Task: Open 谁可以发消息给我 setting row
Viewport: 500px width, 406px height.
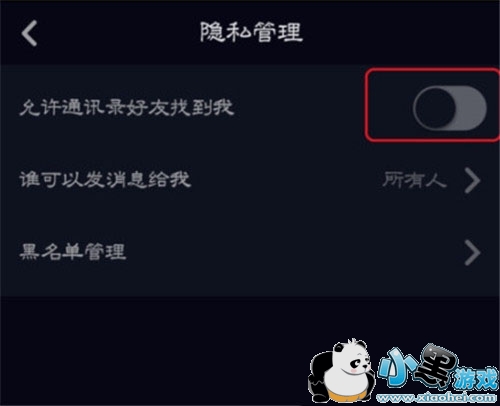Action: (250, 180)
